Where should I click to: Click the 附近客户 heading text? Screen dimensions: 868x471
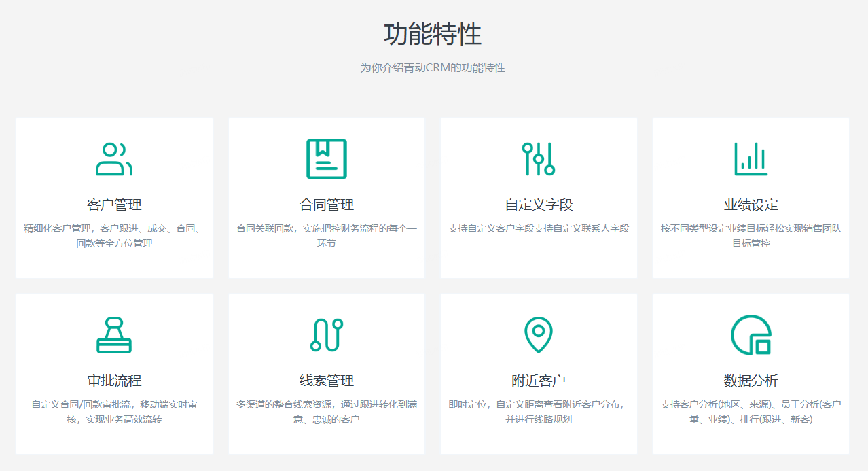[539, 381]
